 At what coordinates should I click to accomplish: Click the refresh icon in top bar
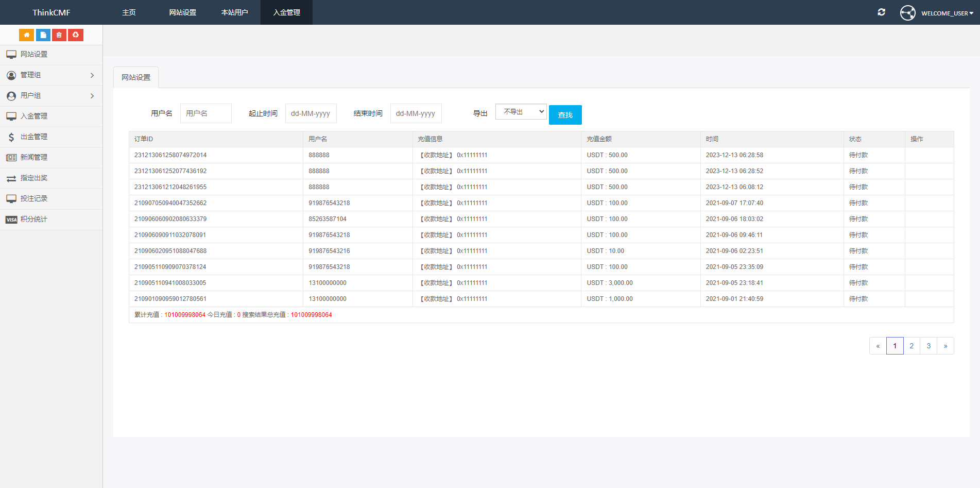pyautogui.click(x=881, y=12)
